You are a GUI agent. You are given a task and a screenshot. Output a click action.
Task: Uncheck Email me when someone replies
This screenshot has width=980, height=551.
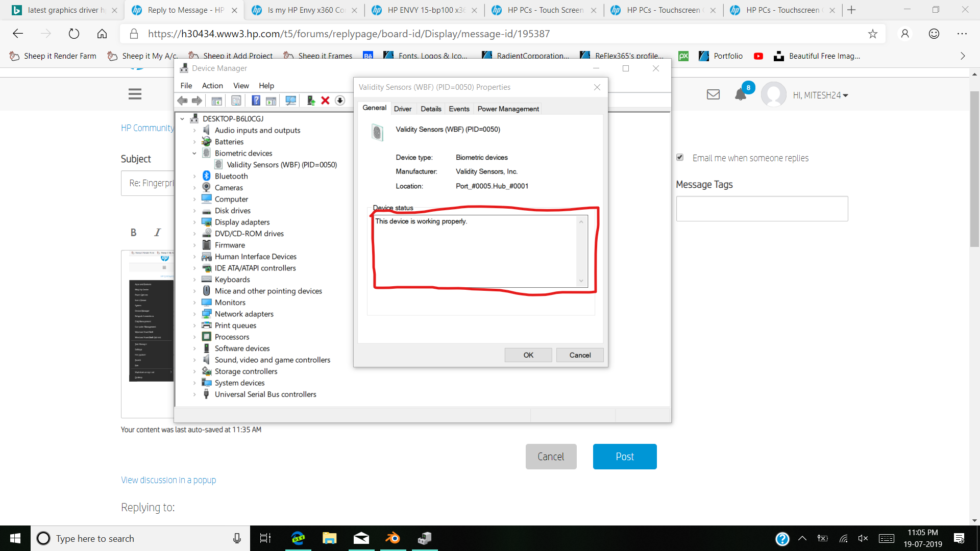[x=680, y=157]
